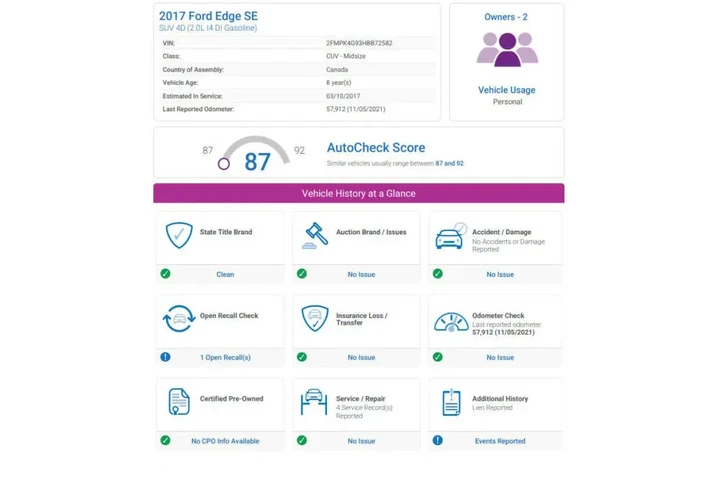Click the Certified Pre-Owned document icon
Screen dimensions: 720x480
click(x=179, y=401)
